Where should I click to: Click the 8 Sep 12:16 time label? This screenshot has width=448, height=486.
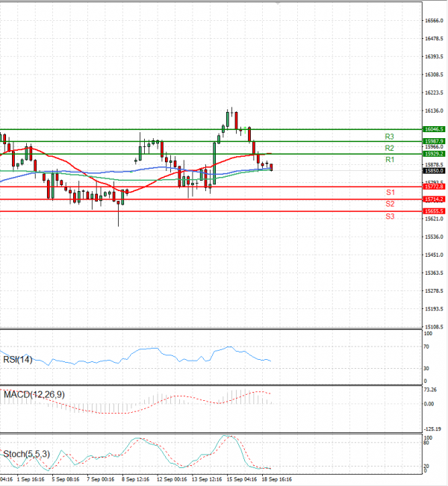point(135,479)
